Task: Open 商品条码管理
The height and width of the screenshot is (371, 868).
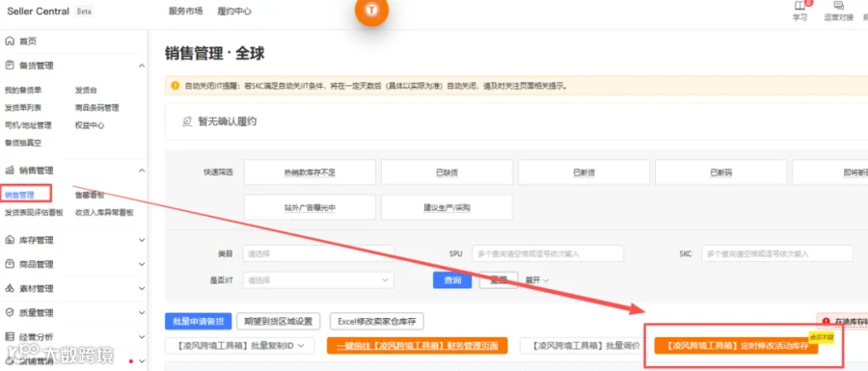Action: tap(97, 108)
